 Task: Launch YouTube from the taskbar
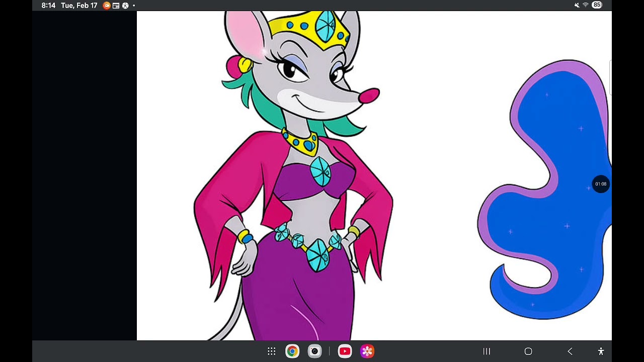(345, 351)
